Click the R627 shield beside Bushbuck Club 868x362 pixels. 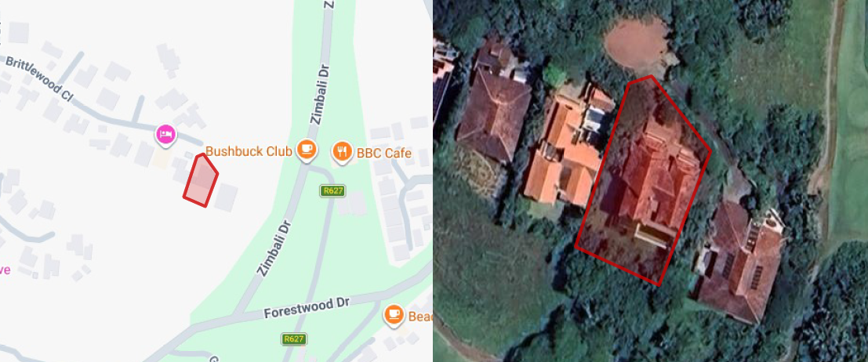[332, 191]
